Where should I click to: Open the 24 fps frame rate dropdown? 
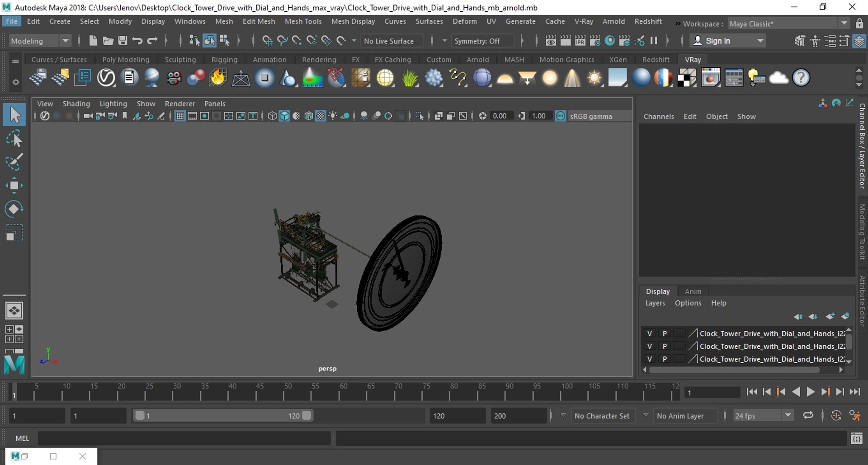(764, 415)
